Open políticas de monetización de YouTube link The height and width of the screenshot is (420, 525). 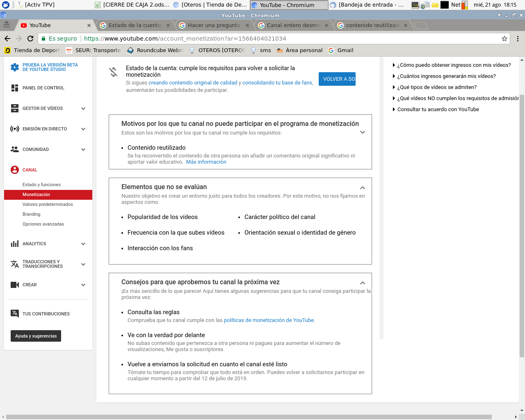click(269, 320)
